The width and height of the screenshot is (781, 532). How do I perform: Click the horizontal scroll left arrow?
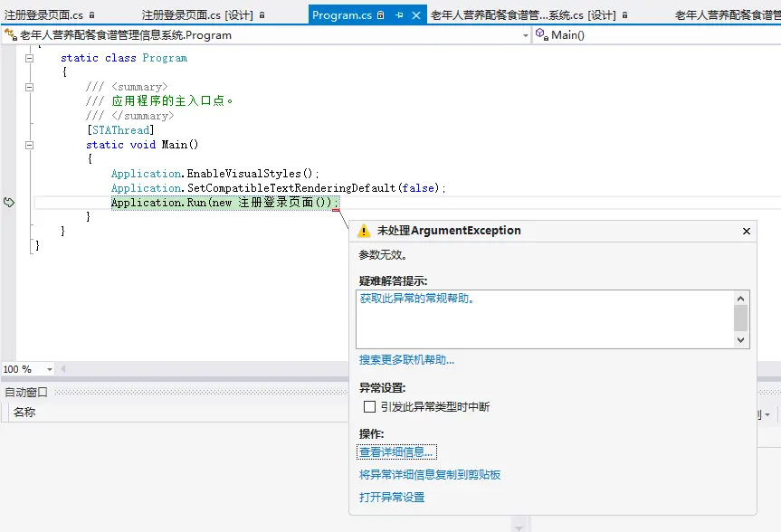pyautogui.click(x=63, y=369)
